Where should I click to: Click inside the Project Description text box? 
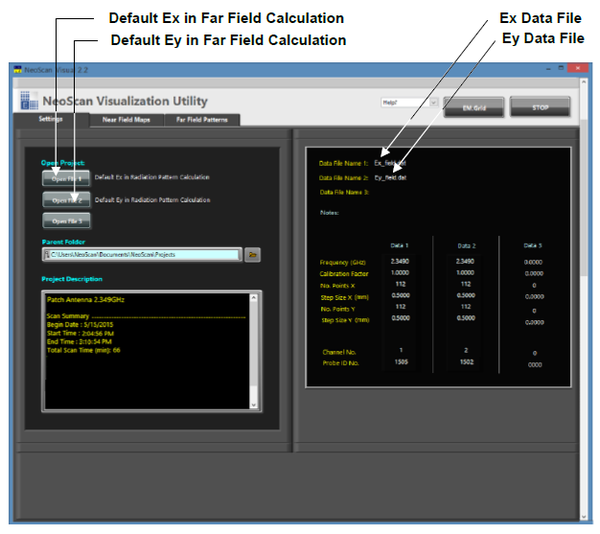pyautogui.click(x=147, y=351)
